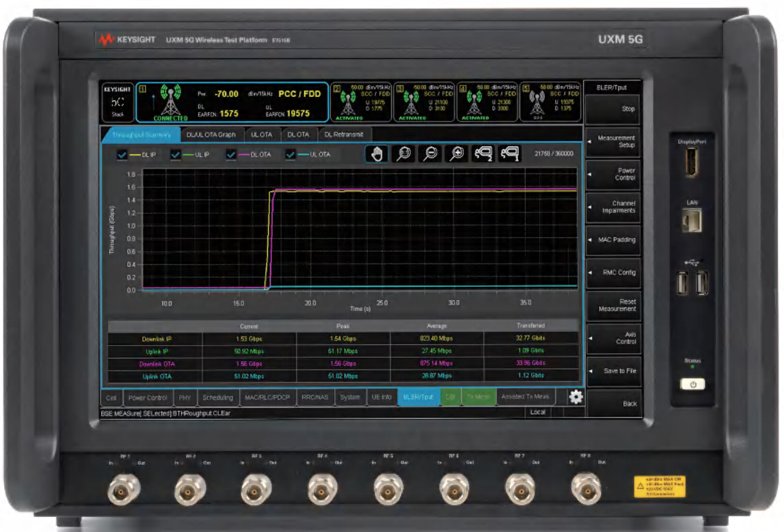Switch to the Throughput Summary tab

tap(141, 135)
